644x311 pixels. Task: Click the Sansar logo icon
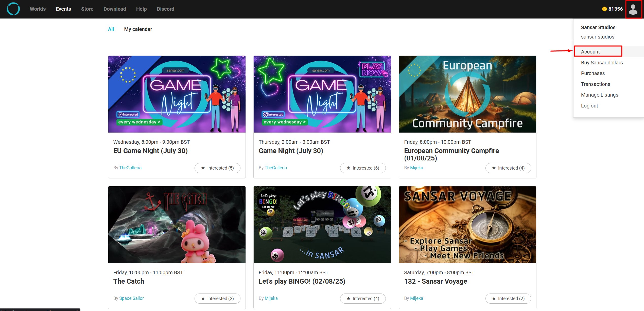13,9
